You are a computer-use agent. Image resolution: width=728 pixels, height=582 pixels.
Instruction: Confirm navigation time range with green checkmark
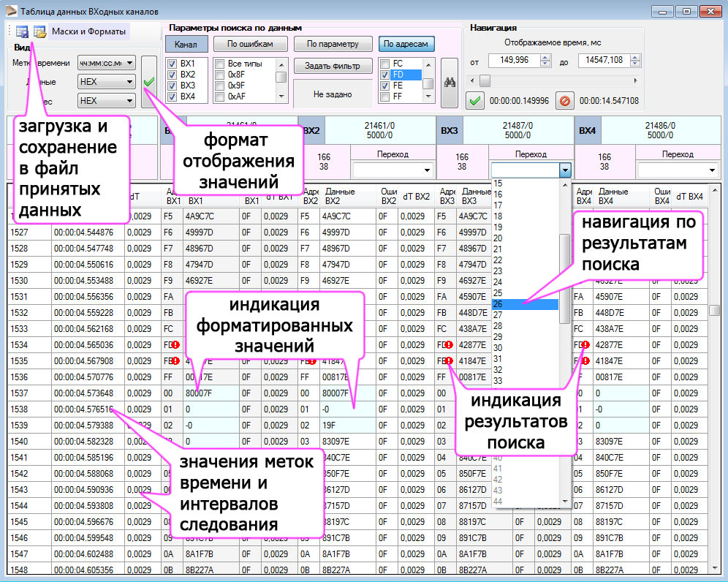(x=475, y=101)
